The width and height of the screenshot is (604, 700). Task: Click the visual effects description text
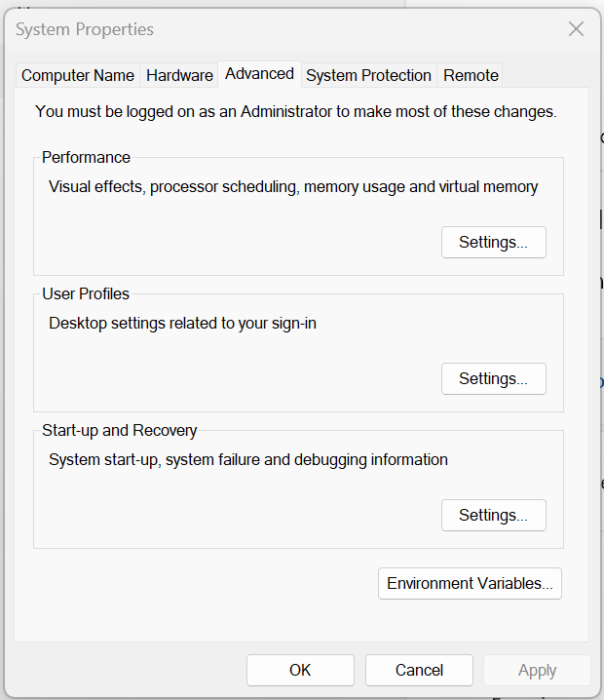point(293,186)
